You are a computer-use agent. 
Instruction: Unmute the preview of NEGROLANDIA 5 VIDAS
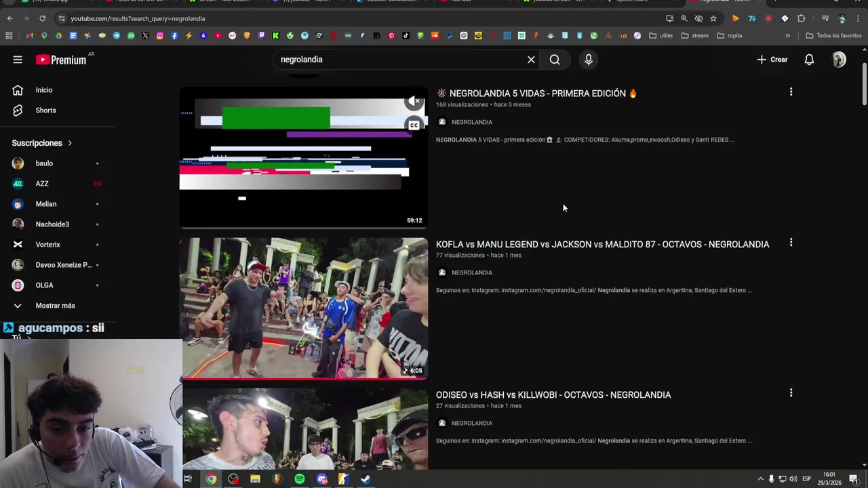click(414, 101)
